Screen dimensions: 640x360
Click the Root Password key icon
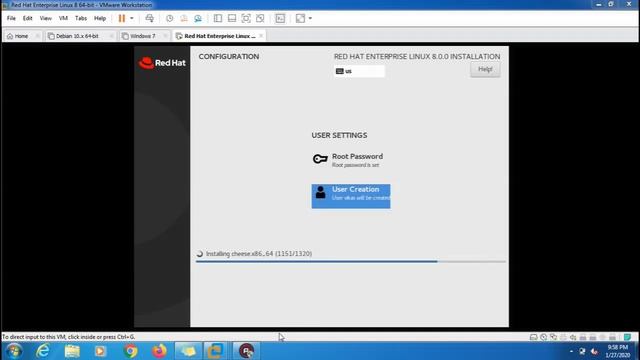[320, 159]
